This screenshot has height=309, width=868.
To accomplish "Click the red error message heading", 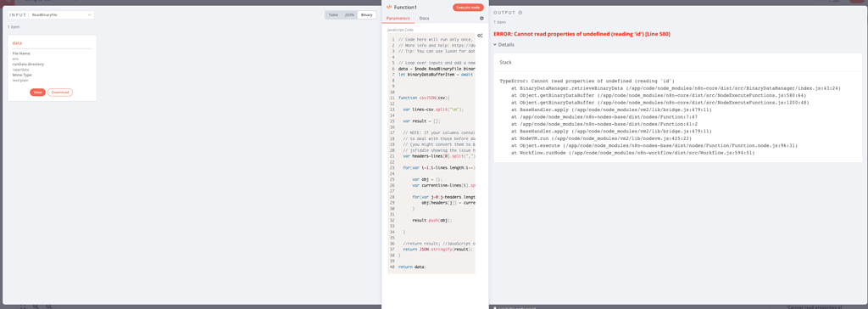I will [581, 34].
